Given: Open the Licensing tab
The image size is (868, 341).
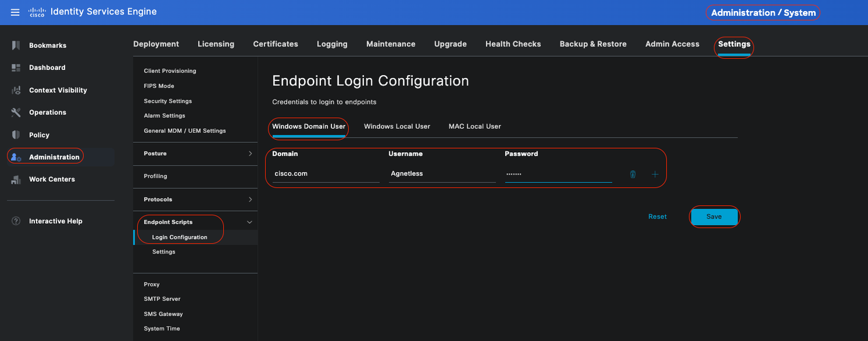Looking at the screenshot, I should pos(216,44).
